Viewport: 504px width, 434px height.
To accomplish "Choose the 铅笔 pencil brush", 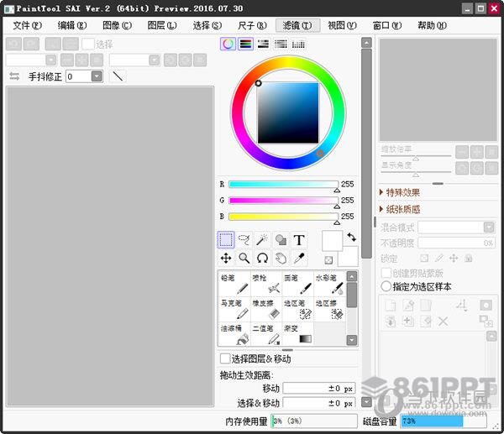I will (x=234, y=284).
